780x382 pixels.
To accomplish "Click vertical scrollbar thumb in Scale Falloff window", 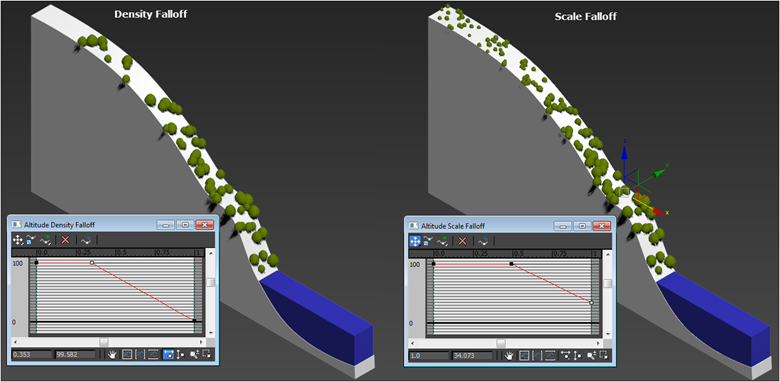I will click(x=607, y=284).
